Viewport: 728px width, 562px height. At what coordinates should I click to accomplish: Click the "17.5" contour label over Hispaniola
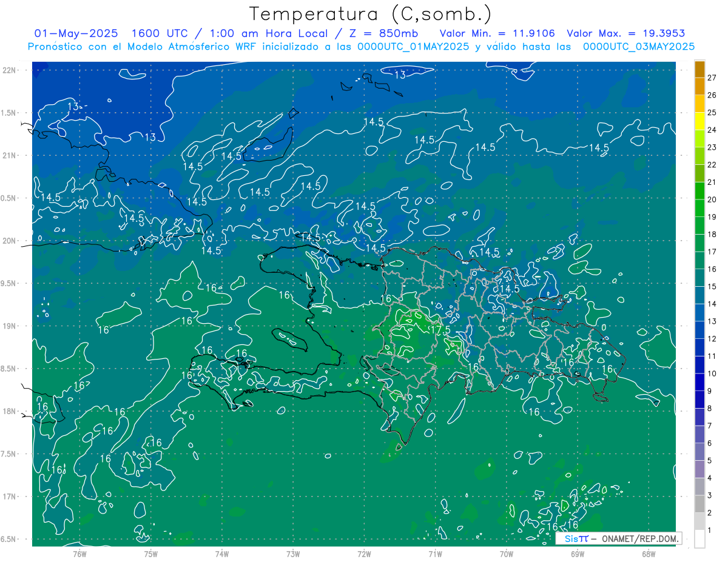pos(439,330)
